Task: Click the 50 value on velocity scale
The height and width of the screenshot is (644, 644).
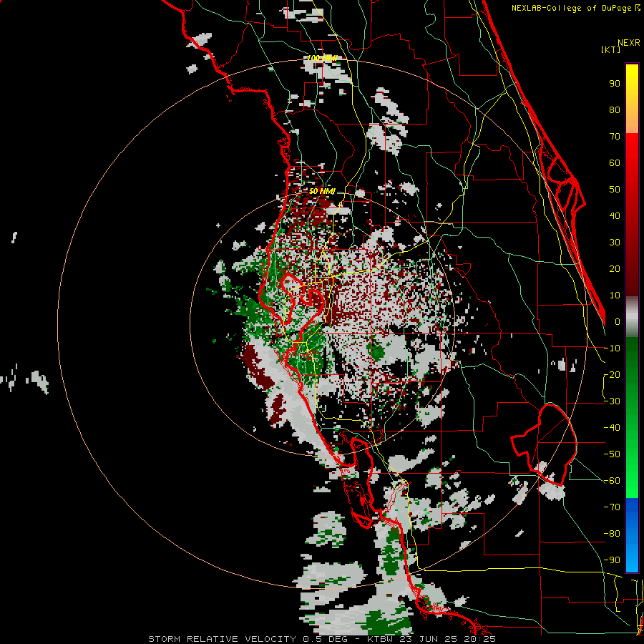Action: 615,190
